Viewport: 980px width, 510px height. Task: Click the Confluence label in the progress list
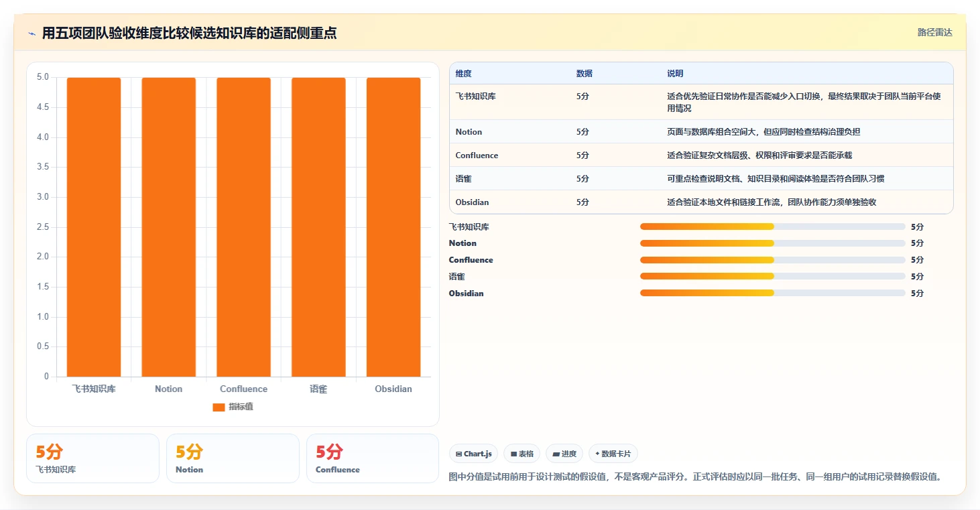471,260
